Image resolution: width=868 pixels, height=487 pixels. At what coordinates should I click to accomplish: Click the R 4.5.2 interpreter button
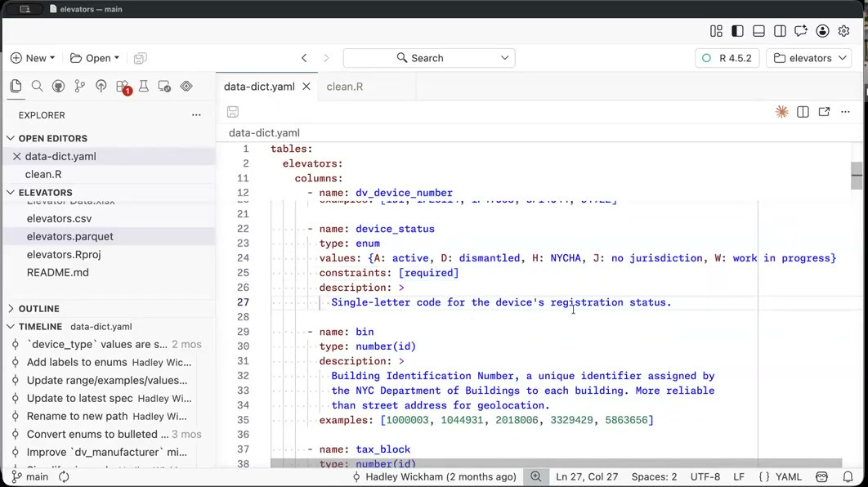pyautogui.click(x=727, y=58)
